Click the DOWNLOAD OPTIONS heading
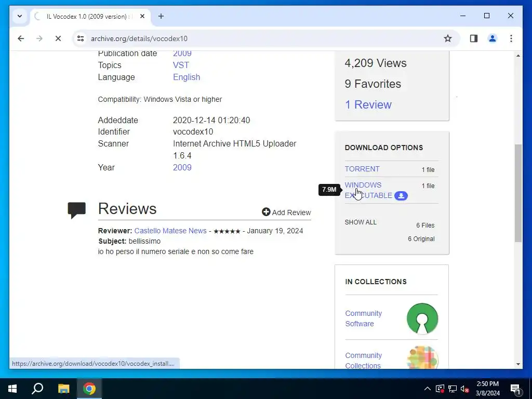This screenshot has height=399, width=532. [x=384, y=148]
